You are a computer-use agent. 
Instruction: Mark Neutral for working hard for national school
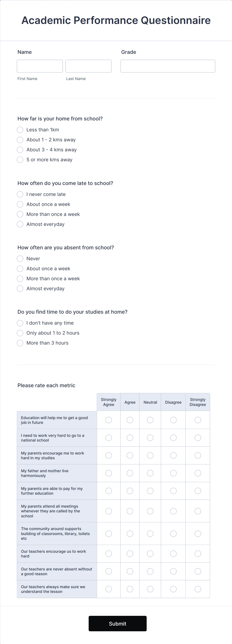click(x=150, y=438)
